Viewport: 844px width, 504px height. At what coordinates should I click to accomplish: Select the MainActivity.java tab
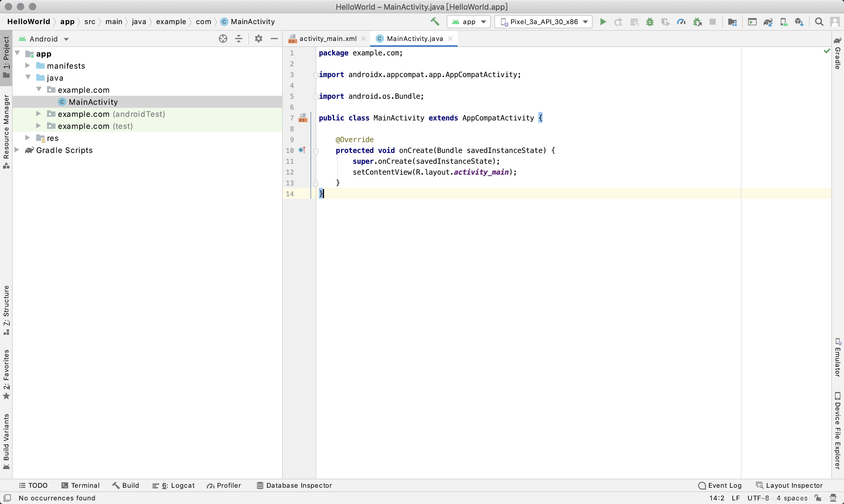(x=415, y=39)
